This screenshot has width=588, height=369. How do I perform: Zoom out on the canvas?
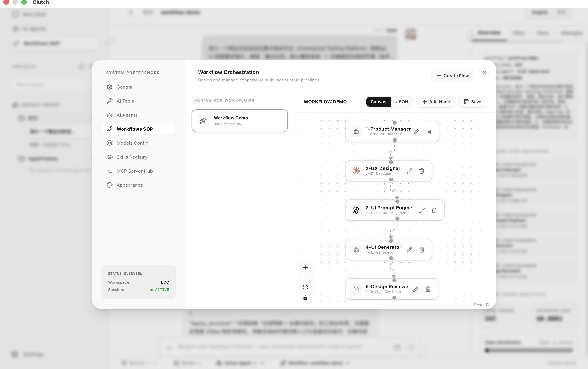coord(305,277)
